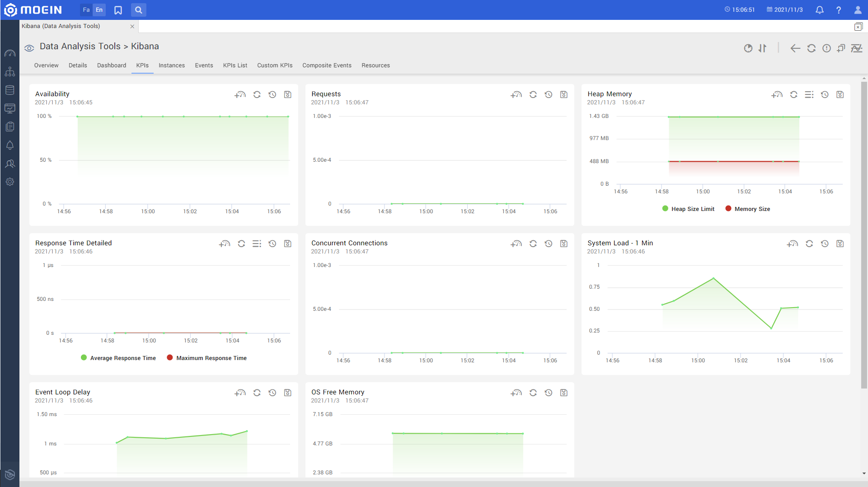Click the MOEIN logo
868x487 pixels.
tap(33, 9)
